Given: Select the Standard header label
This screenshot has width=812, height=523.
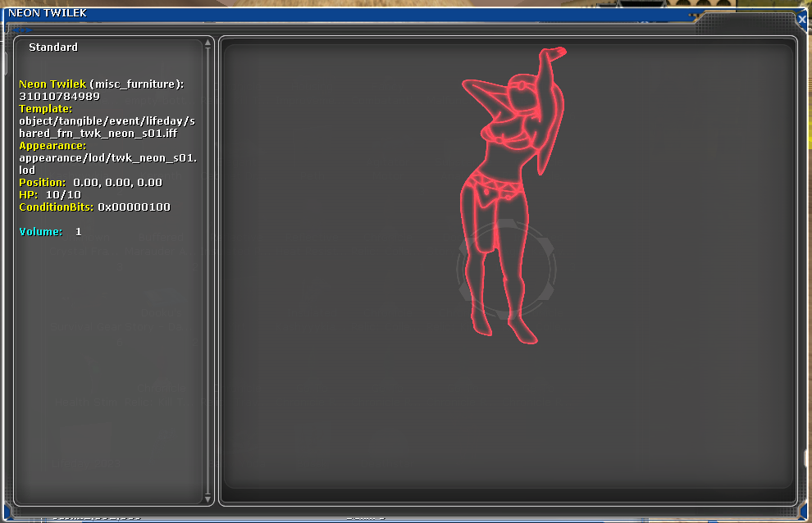Looking at the screenshot, I should coord(53,47).
